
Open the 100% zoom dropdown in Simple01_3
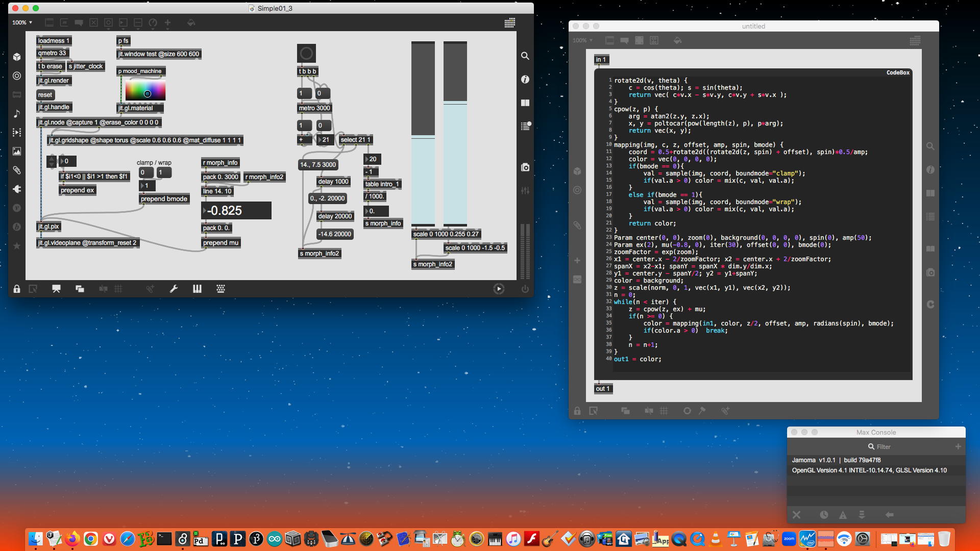22,23
